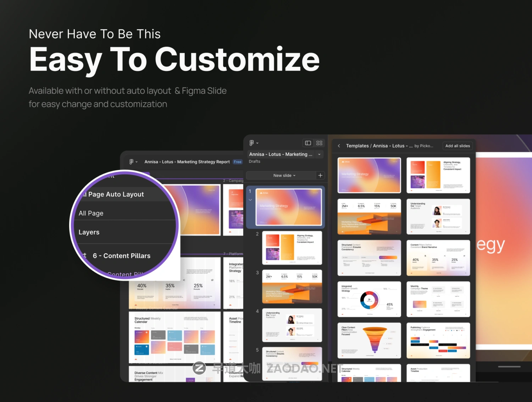The height and width of the screenshot is (402, 532).
Task: Select the 6 - Content Pillars layer
Action: pyautogui.click(x=122, y=256)
